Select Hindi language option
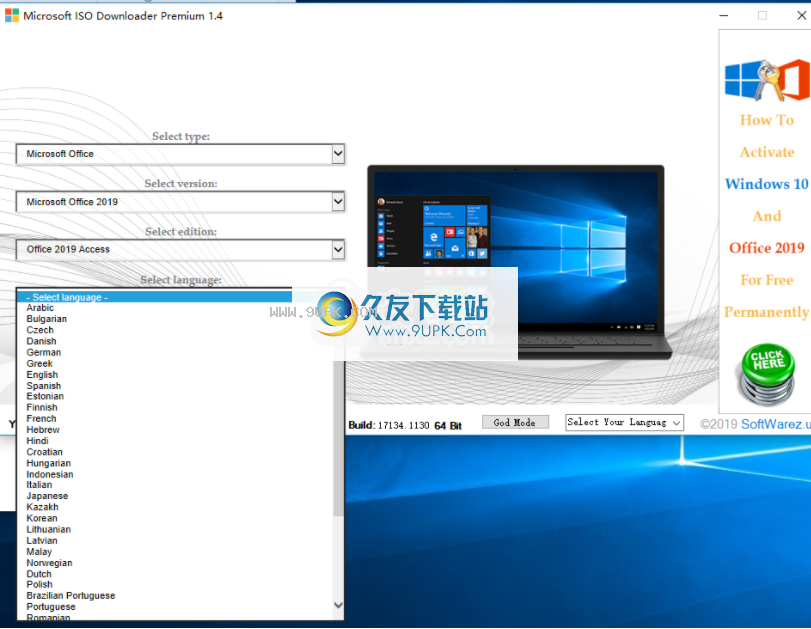Screen dimensions: 811x629 [x=37, y=441]
